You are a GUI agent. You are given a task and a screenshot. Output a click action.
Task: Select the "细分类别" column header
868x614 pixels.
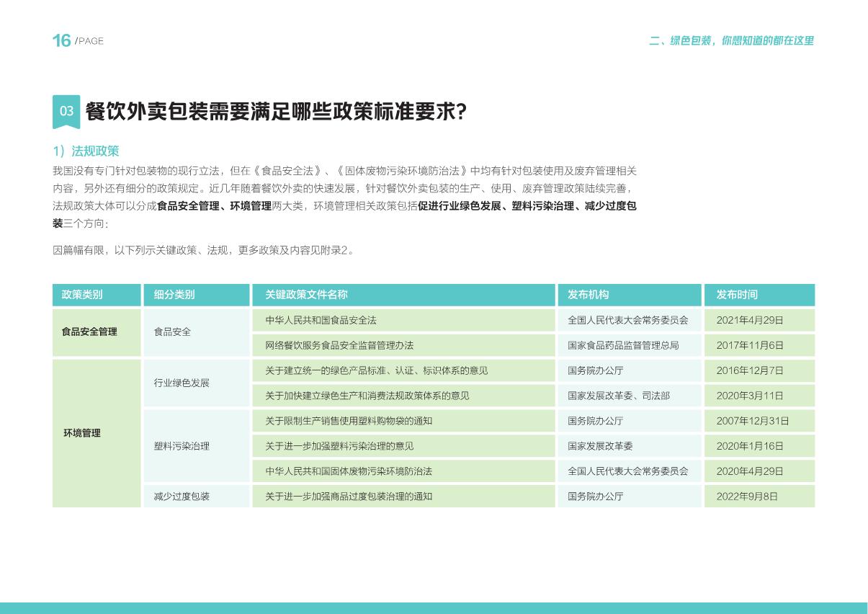pos(176,295)
